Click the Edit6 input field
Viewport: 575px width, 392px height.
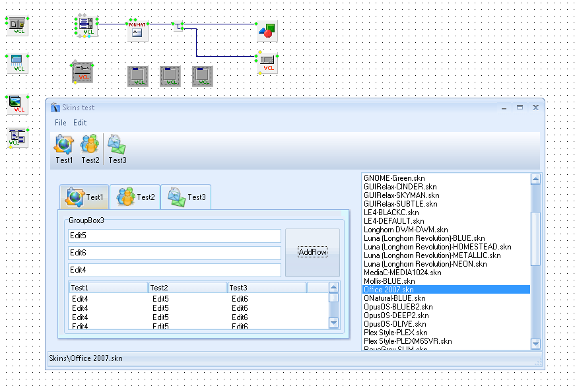tap(174, 253)
